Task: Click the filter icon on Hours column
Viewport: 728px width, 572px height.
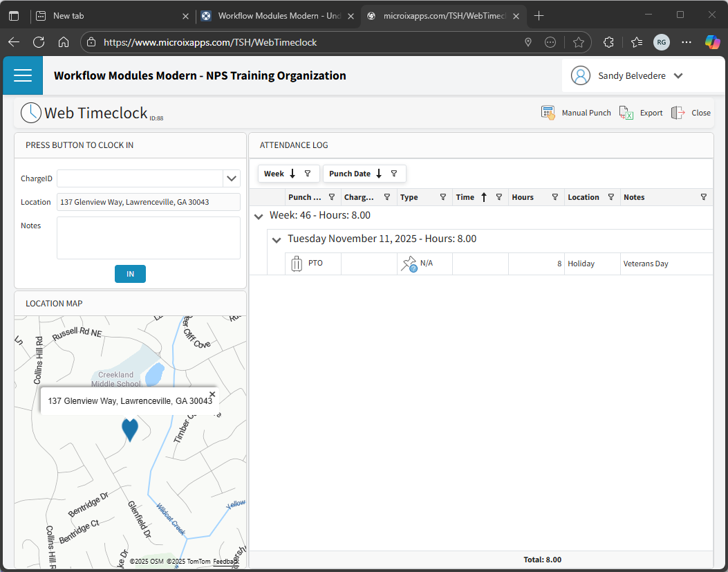Action: coord(554,197)
